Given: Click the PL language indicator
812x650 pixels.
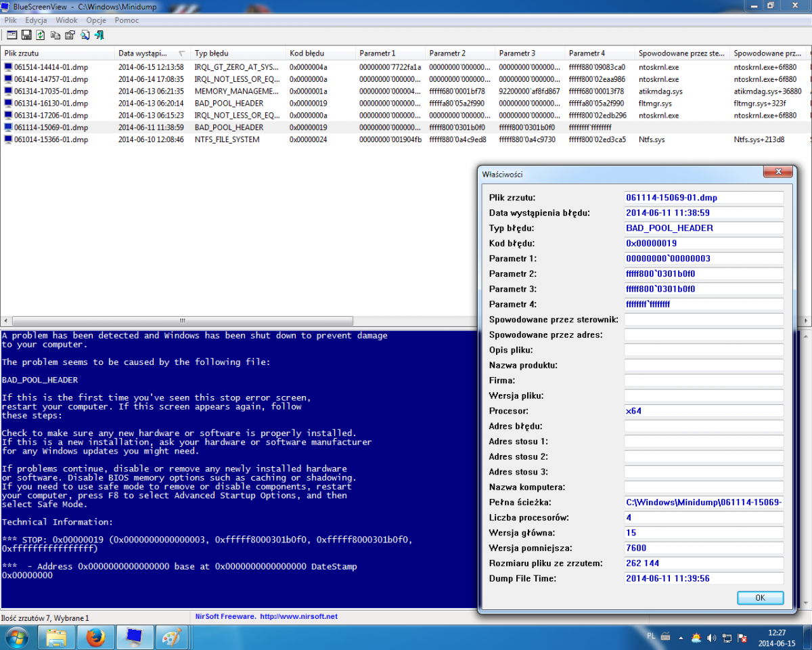Looking at the screenshot, I should coord(651,636).
